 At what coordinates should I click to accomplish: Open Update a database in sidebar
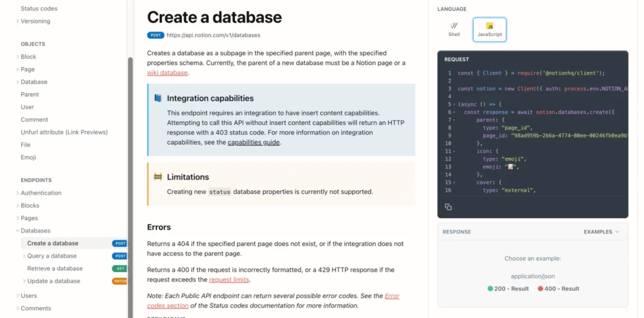tap(54, 281)
